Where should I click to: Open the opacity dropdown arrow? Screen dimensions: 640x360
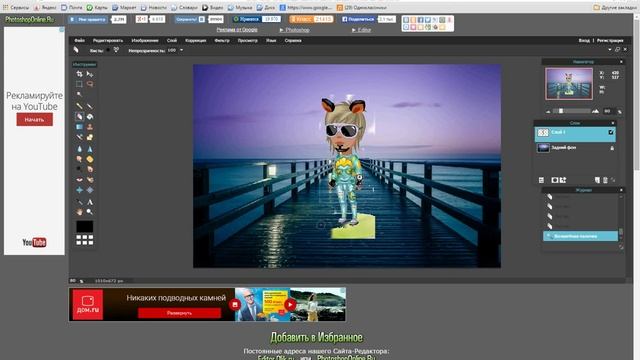182,50
